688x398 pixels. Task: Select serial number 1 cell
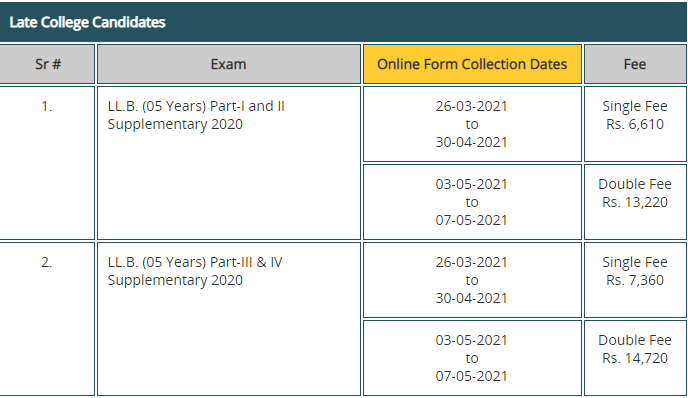47,163
